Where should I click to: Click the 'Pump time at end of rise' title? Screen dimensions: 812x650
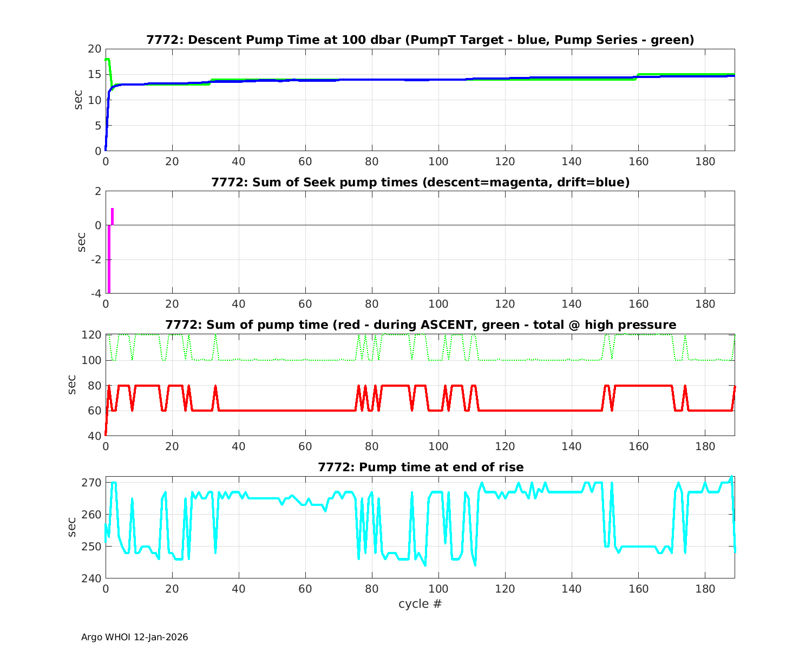pyautogui.click(x=420, y=467)
